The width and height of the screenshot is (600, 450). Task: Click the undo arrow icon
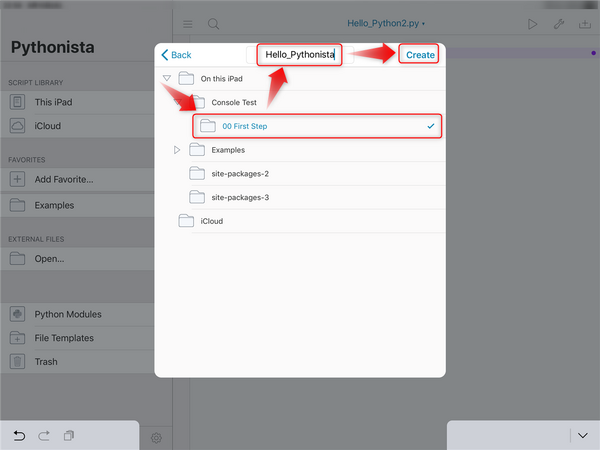[20, 435]
